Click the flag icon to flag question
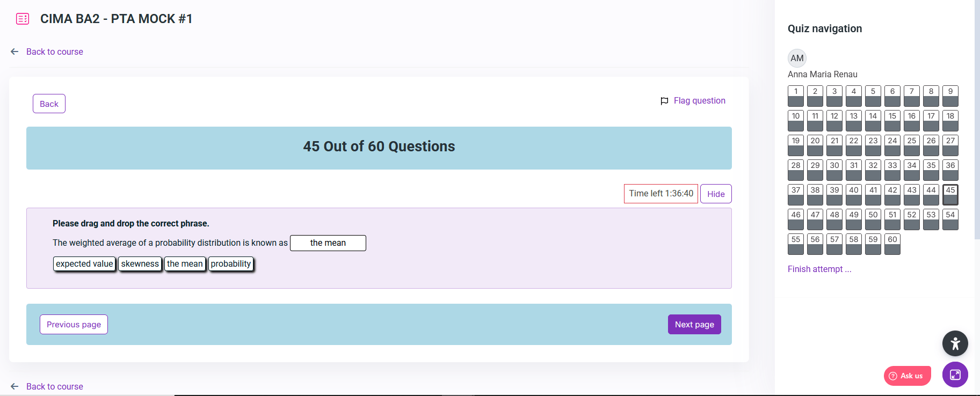The width and height of the screenshot is (980, 396). [664, 101]
